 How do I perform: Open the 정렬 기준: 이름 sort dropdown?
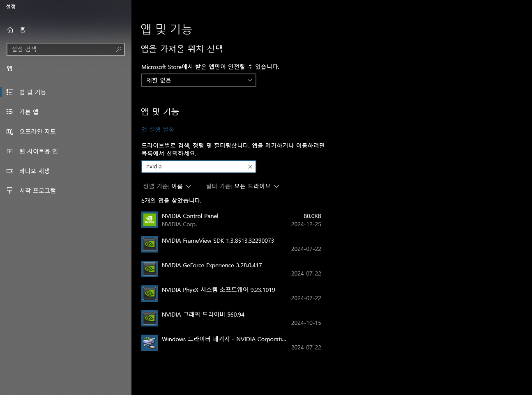[x=167, y=186]
